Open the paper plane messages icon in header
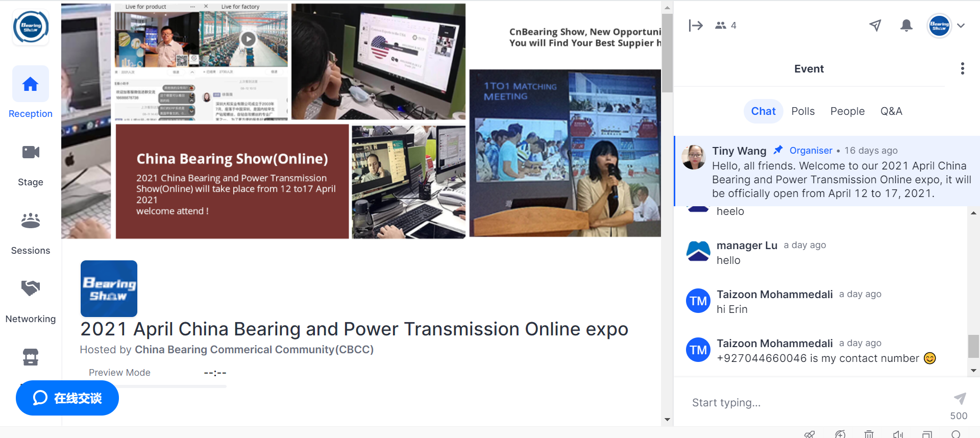The image size is (980, 438). pyautogui.click(x=875, y=26)
